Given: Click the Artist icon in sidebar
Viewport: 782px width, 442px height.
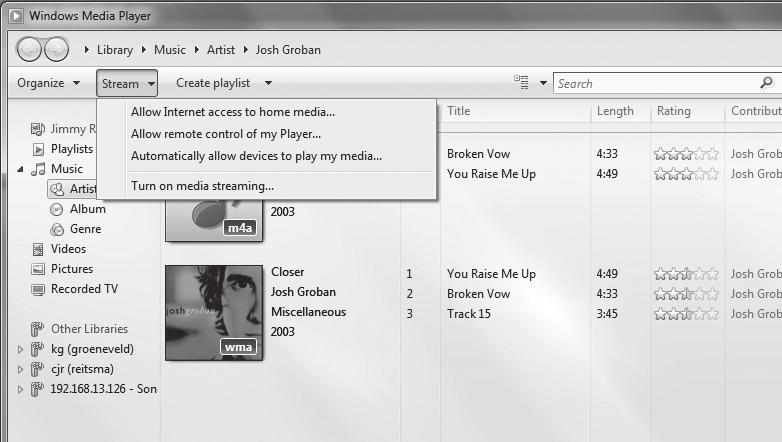Looking at the screenshot, I should [x=57, y=189].
